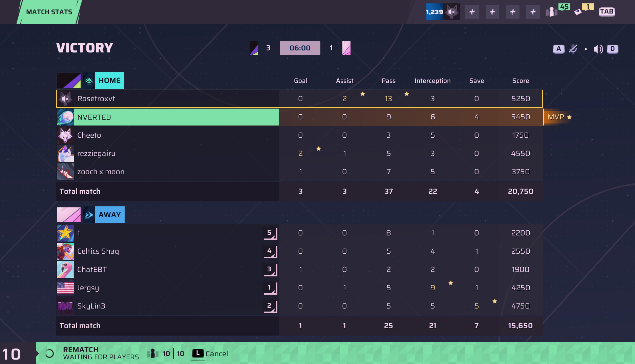635x364 pixels.
Task: Click the A key prompt
Action: pos(559,49)
